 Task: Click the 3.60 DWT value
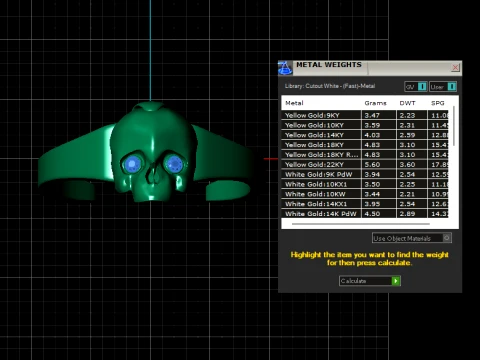click(x=407, y=165)
